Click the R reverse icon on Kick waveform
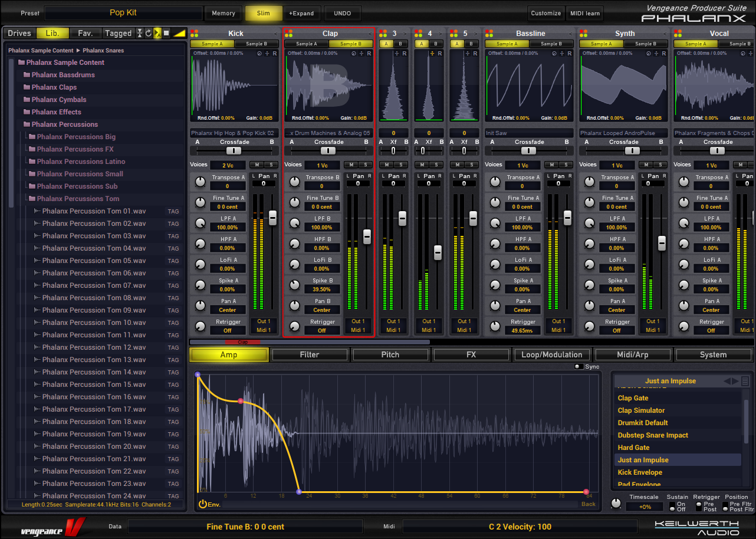The width and height of the screenshot is (756, 539). pos(275,54)
